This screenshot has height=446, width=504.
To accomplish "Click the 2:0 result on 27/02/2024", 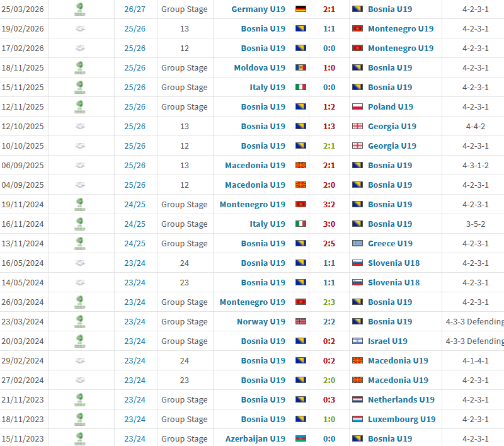I will tap(329, 380).
